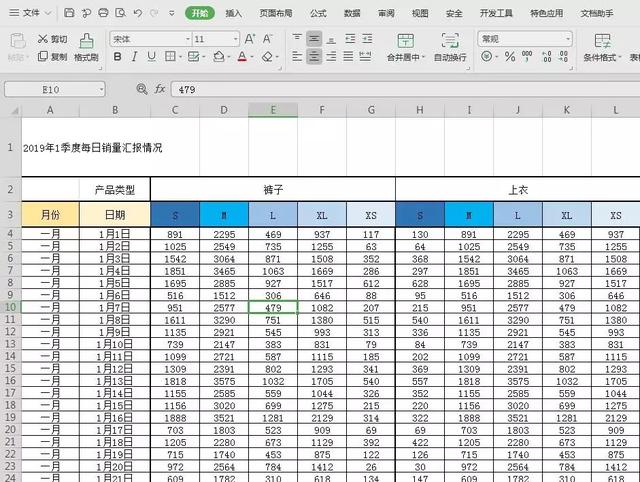Toggle Underline formatting
Image resolution: width=640 pixels, height=482 pixels.
[x=151, y=56]
